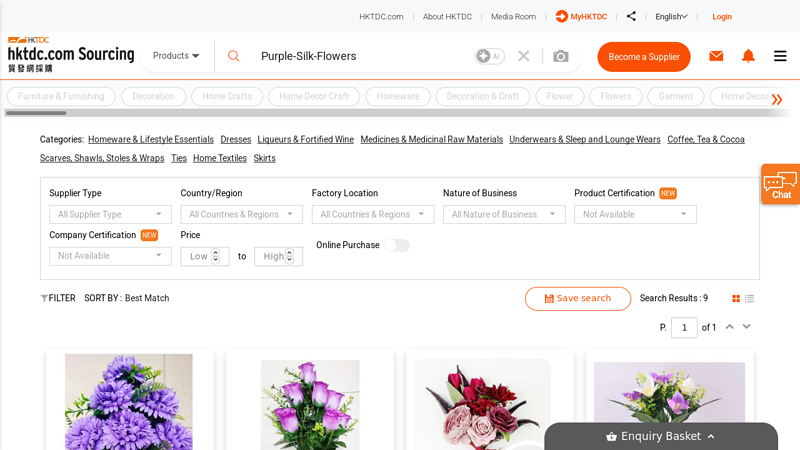
Task: Open notifications bell icon
Action: pos(748,56)
